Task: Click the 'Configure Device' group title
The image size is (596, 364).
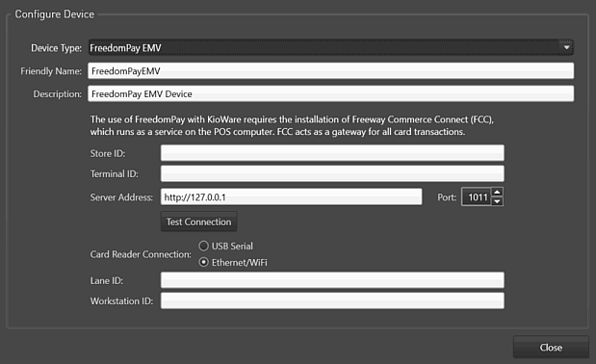Action: [x=54, y=14]
